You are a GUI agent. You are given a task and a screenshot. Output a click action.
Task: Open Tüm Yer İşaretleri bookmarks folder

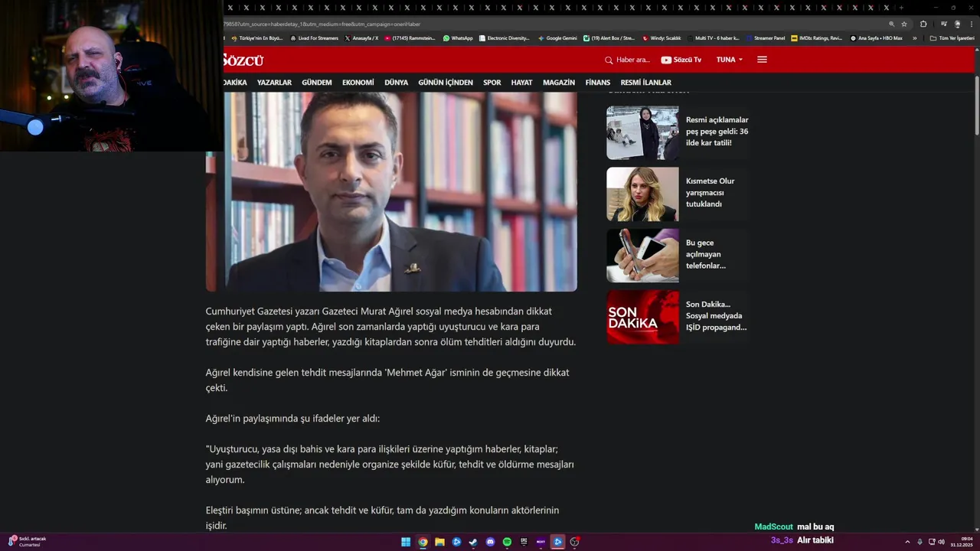[952, 38]
